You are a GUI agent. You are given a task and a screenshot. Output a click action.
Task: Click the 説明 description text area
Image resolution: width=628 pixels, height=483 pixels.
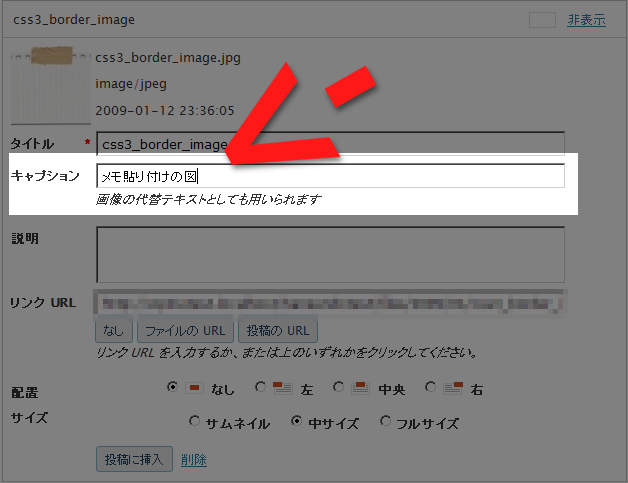coord(330,254)
